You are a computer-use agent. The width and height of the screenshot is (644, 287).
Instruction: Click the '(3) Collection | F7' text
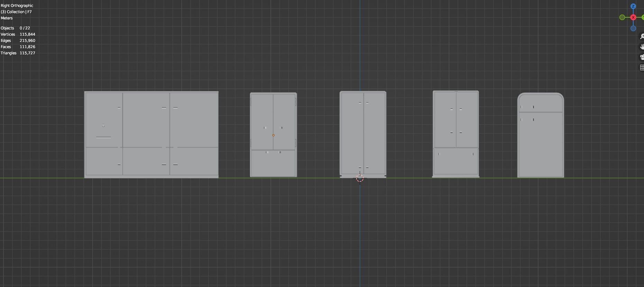(16, 12)
